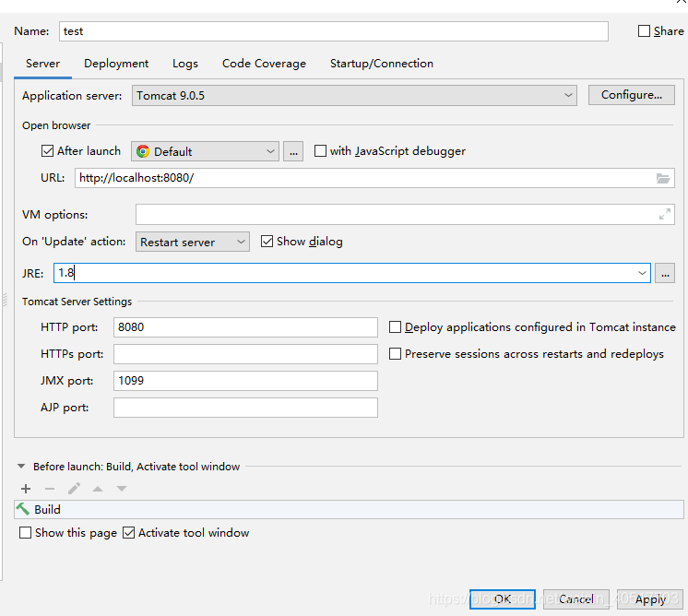The width and height of the screenshot is (688, 616).
Task: Click the HTTP port field 8080
Action: tap(245, 327)
